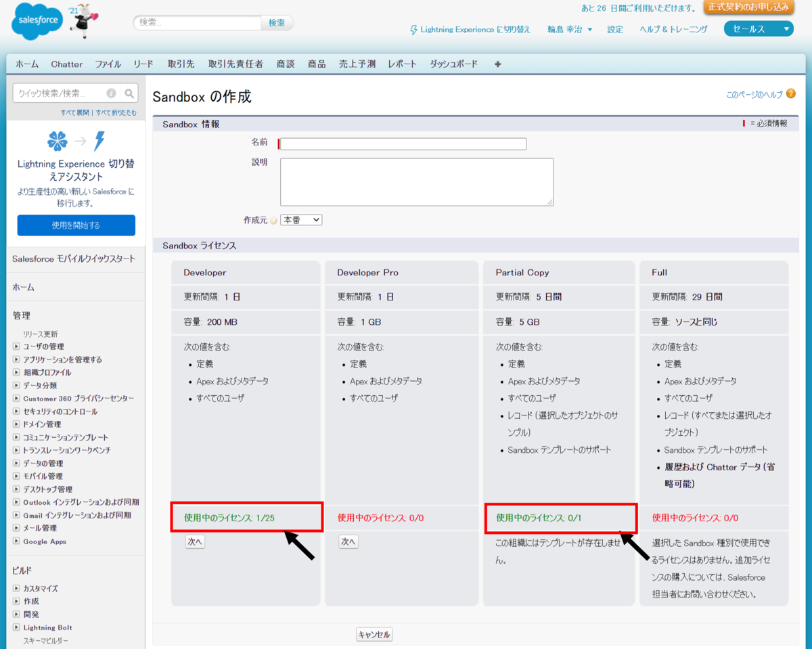Expand デスクトップ管理 tree node
The image size is (812, 649).
point(16,489)
